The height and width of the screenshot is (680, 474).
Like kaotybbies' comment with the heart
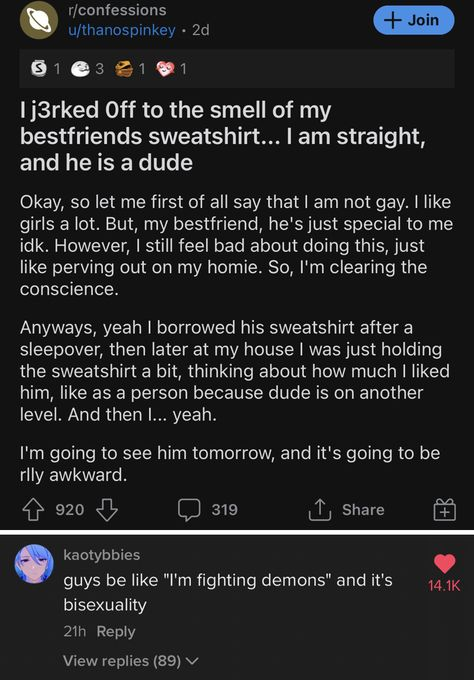click(445, 564)
